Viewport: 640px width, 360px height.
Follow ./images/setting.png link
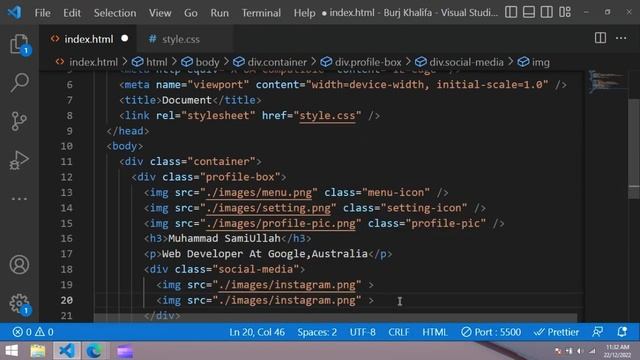(x=269, y=208)
